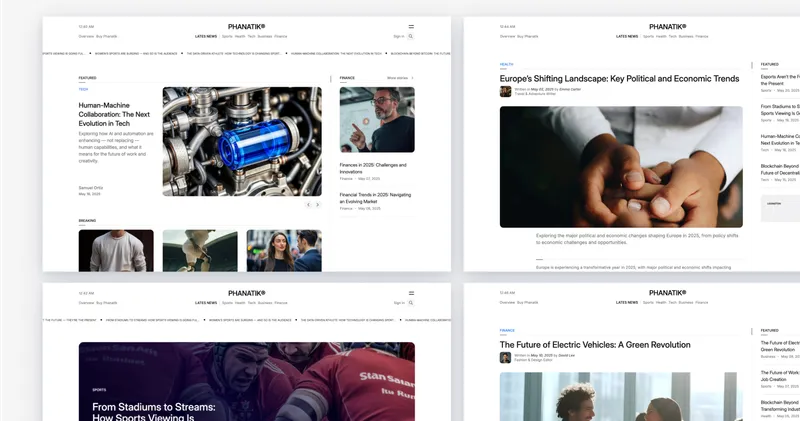Viewport: 800px width, 421px height.
Task: Click PHANATIK logo on Europe's Shifting Landscape page
Action: 667,27
